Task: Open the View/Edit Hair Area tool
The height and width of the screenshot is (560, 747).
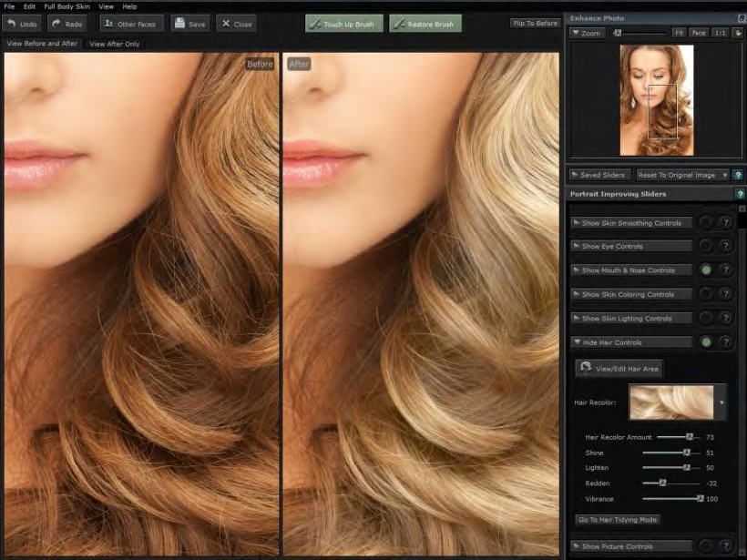Action: (619, 369)
